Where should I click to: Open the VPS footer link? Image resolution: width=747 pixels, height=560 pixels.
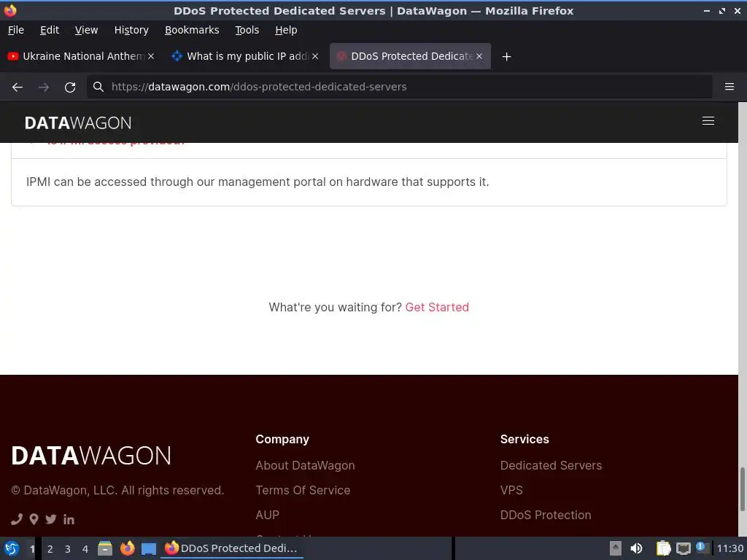click(511, 490)
